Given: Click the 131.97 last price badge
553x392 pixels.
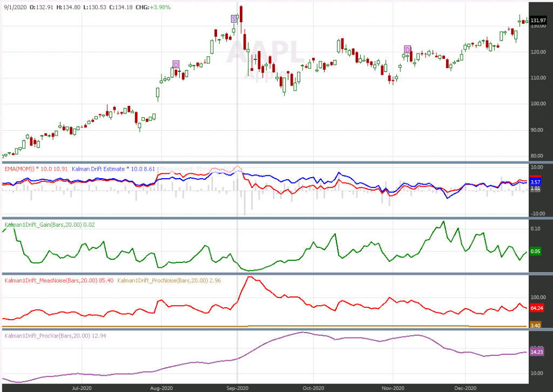Looking at the screenshot, I should pyautogui.click(x=538, y=21).
